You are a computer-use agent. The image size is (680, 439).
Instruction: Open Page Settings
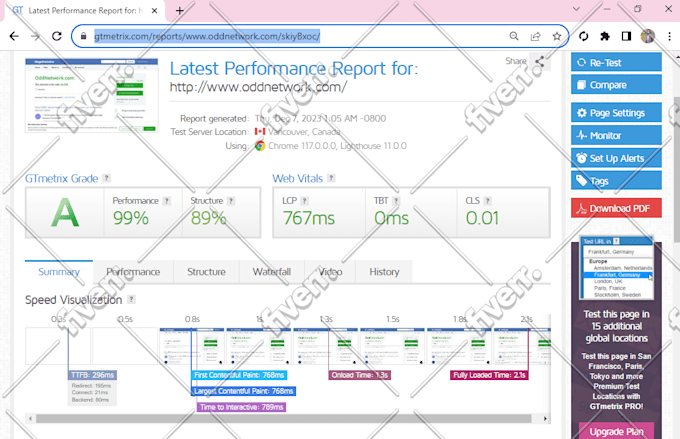click(x=616, y=113)
